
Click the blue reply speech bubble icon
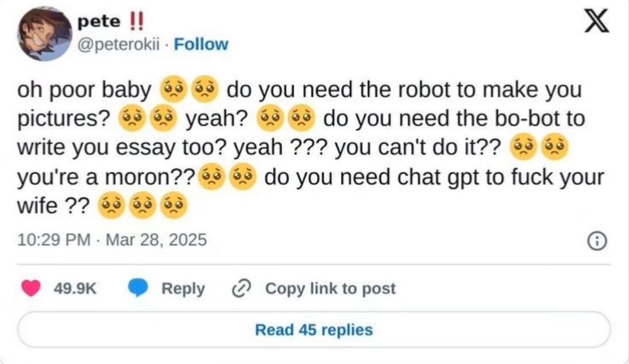(138, 288)
